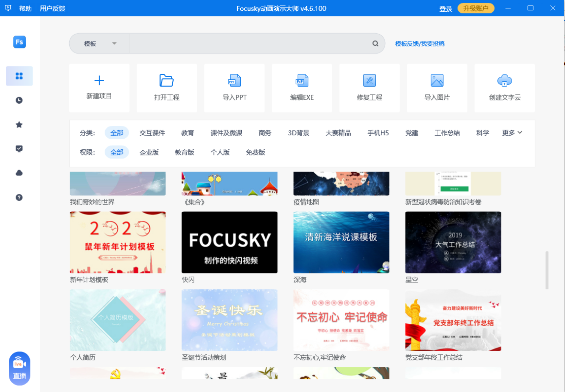
Task: Filter permission by 教育版
Action: [185, 152]
